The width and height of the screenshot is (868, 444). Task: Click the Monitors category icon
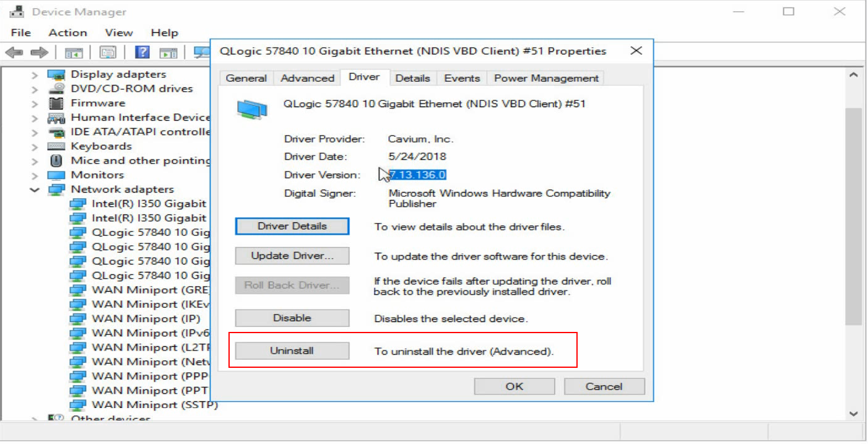(56, 175)
